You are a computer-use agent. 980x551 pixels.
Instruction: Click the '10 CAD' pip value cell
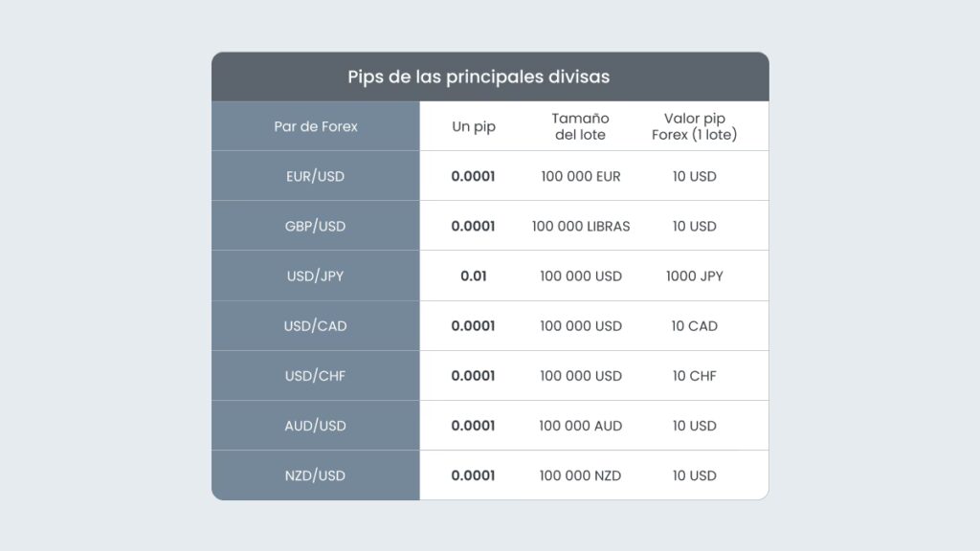(695, 326)
